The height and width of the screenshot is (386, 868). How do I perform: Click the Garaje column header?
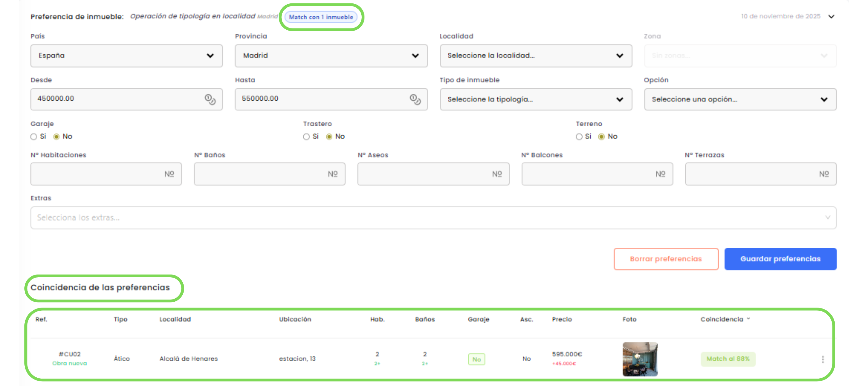pyautogui.click(x=478, y=319)
